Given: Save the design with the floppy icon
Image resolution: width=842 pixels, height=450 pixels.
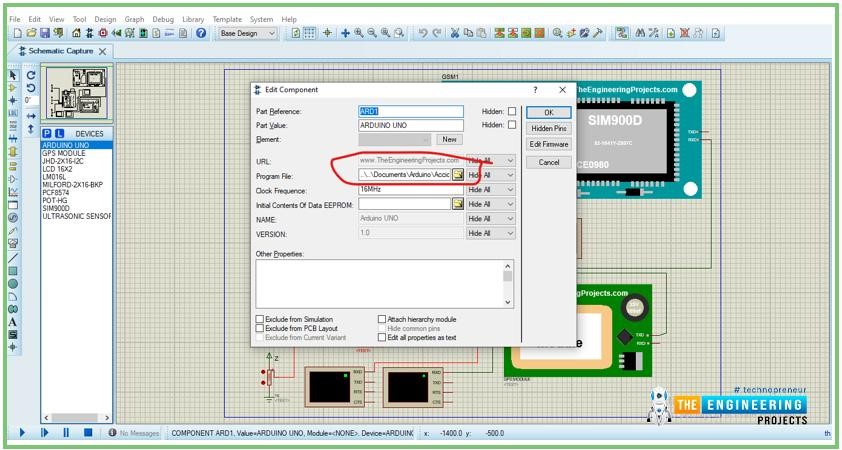Looking at the screenshot, I should click(45, 33).
